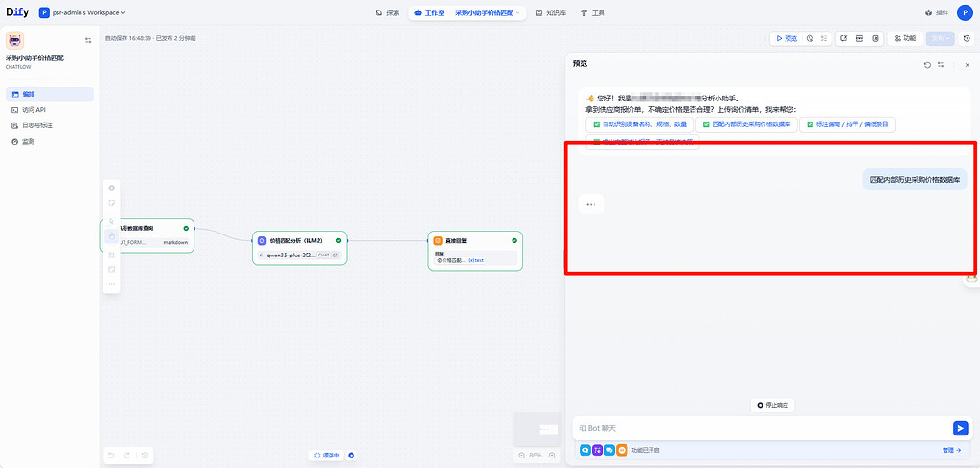Viewport: 980px width, 468px height.
Task: Select hand mode on canvas toolbar
Action: pos(112,235)
